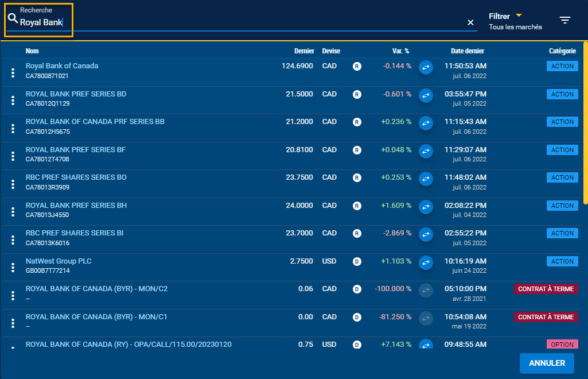Click the search magnifier icon

(13, 20)
